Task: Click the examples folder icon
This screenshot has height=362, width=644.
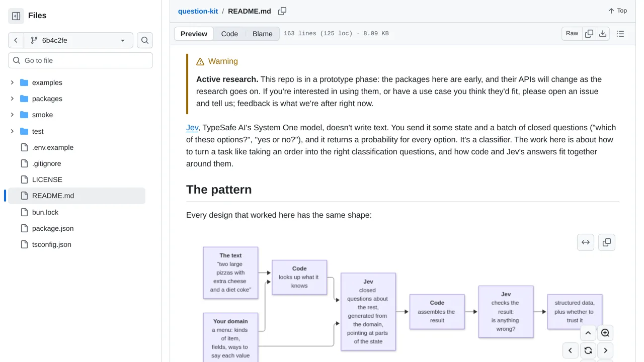Action: (x=24, y=82)
